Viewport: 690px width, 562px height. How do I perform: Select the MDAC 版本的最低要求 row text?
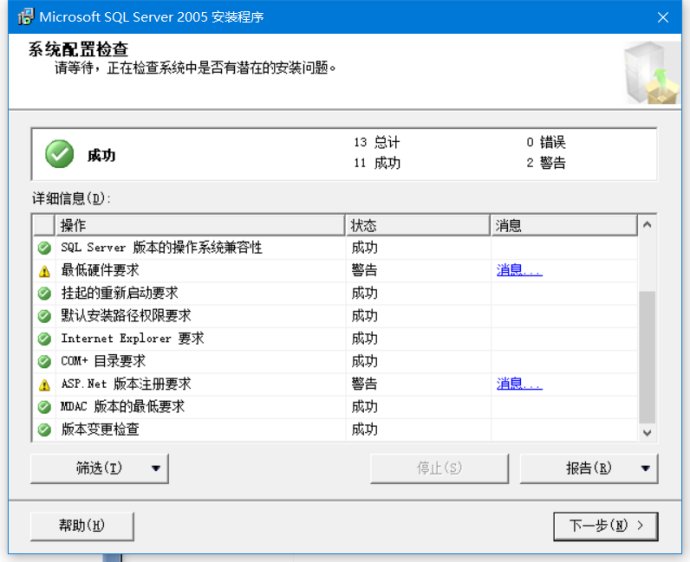click(x=122, y=407)
